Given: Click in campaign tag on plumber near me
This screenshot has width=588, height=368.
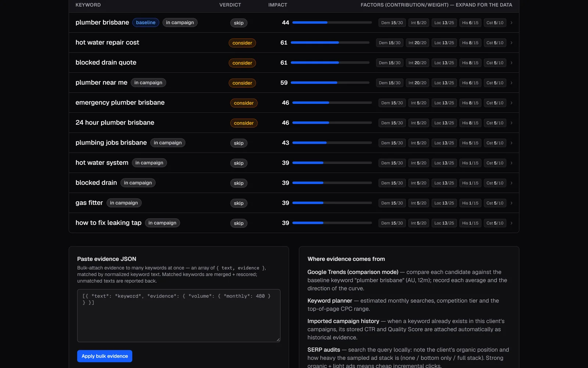Looking at the screenshot, I should click(x=148, y=82).
